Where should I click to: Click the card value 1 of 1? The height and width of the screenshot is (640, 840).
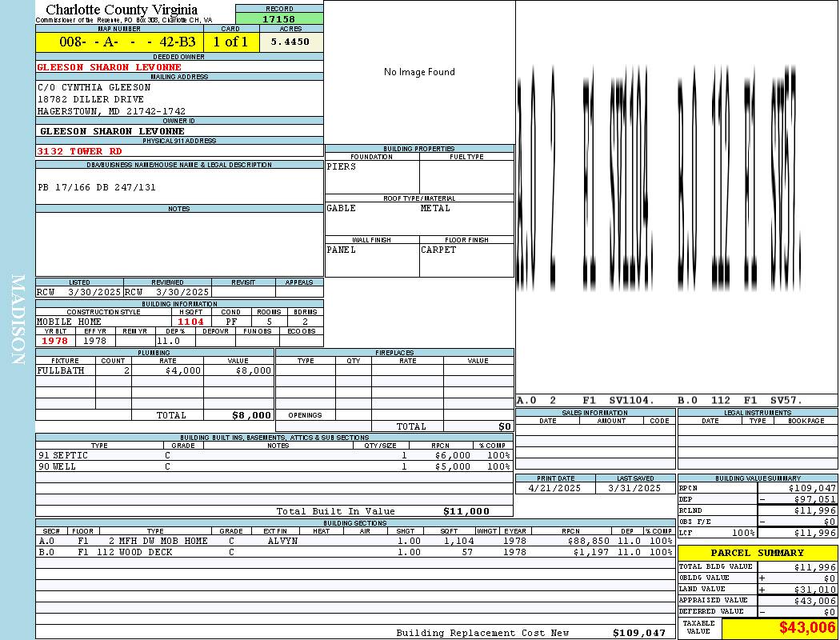[x=230, y=42]
